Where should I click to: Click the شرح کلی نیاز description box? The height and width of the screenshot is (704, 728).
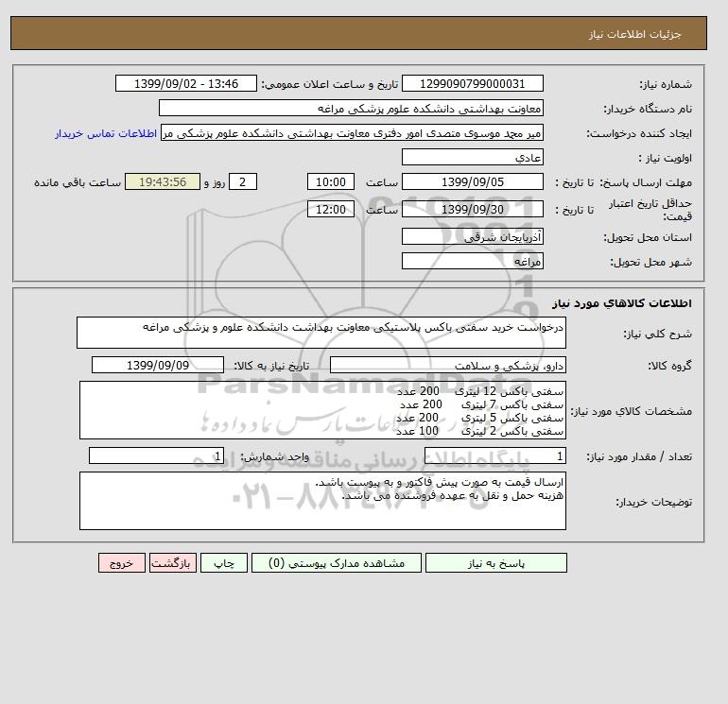pyautogui.click(x=321, y=333)
